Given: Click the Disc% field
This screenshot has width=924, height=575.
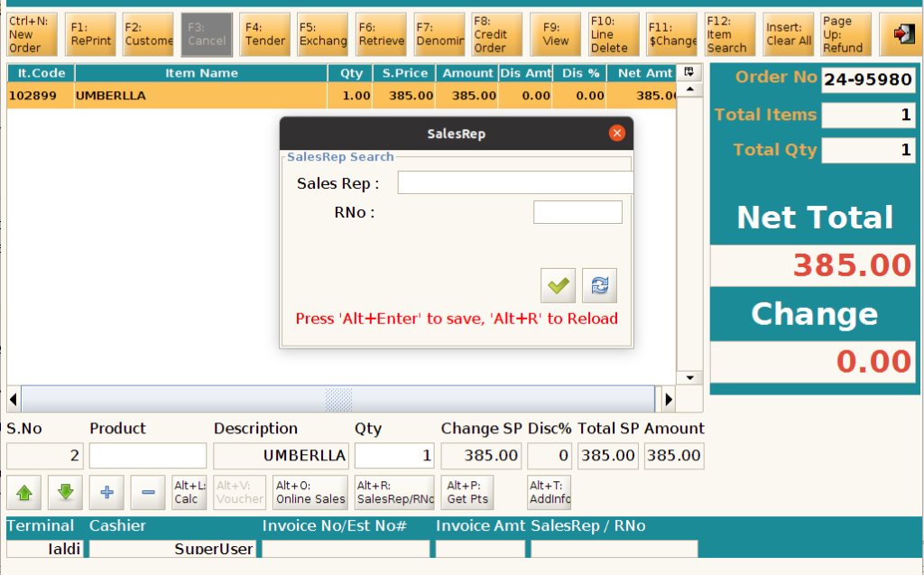Looking at the screenshot, I should (x=550, y=455).
